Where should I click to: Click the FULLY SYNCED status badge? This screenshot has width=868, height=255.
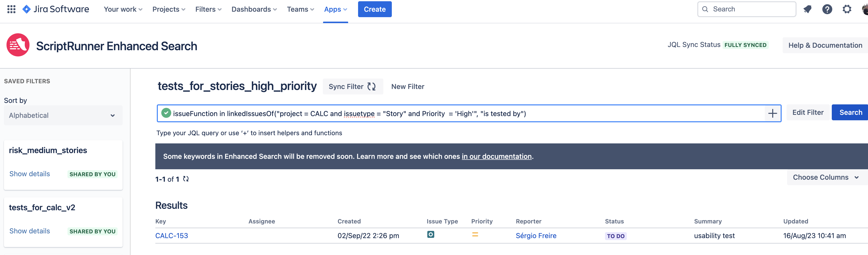click(x=745, y=45)
